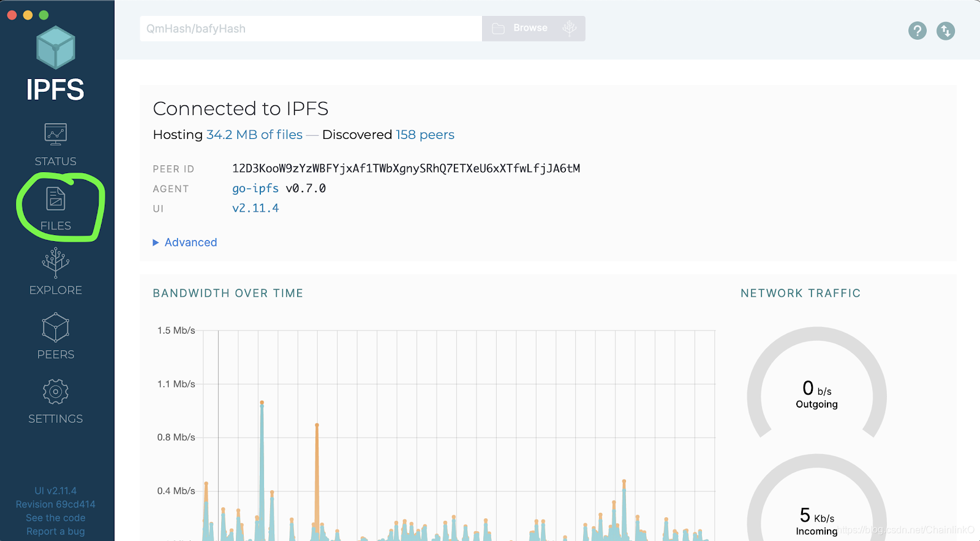Click the 1.5 Mb/s axis label

[176, 330]
